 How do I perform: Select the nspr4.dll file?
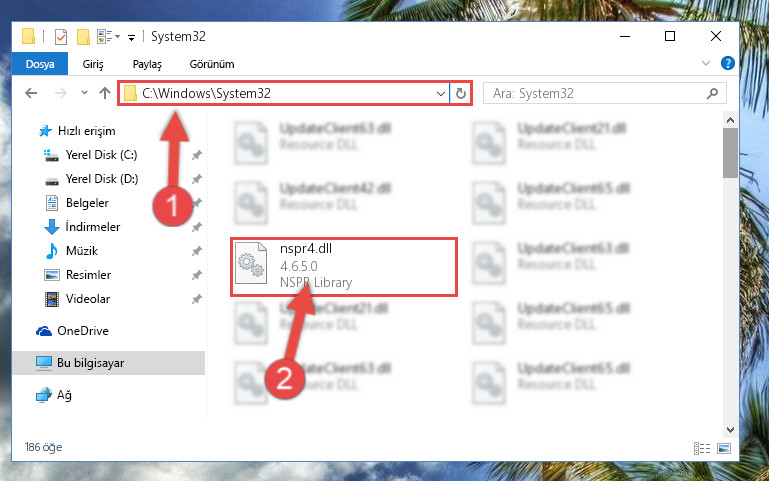click(x=344, y=267)
